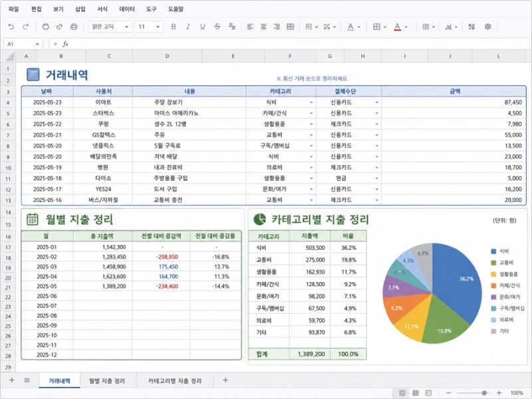This screenshot has width=532, height=399.
Task: Open category dropdown for the 이마트 row
Action: 311,102
